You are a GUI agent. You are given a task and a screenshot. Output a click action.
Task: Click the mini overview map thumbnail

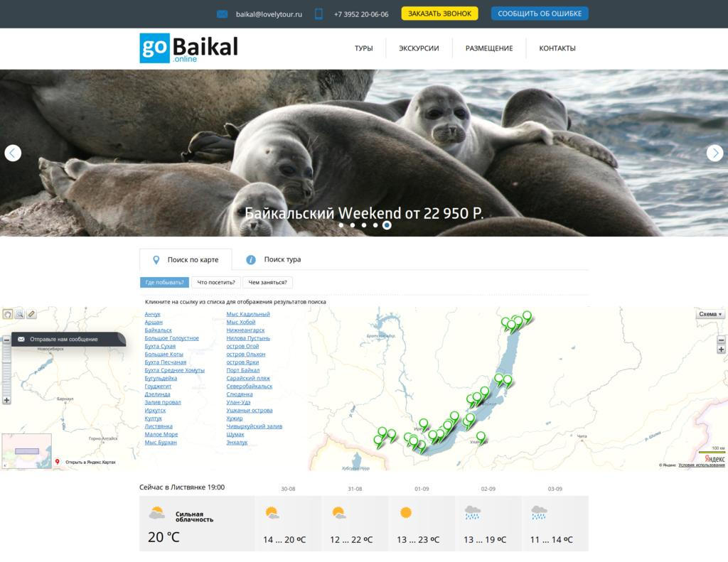tap(27, 450)
